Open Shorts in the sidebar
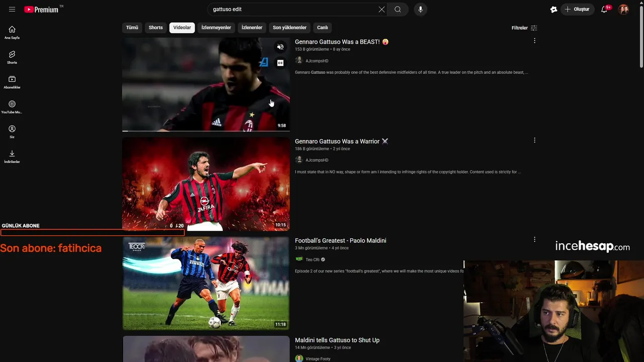 (x=12, y=57)
